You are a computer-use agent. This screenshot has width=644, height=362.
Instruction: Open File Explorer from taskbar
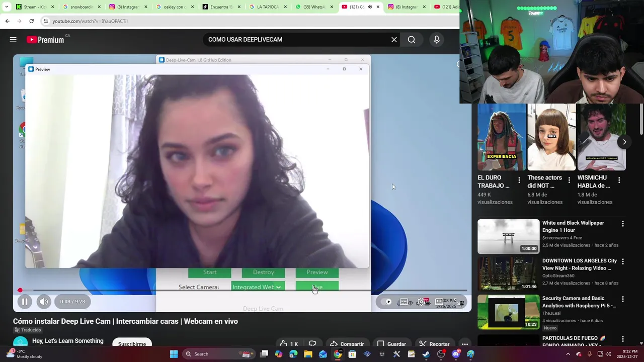click(308, 354)
